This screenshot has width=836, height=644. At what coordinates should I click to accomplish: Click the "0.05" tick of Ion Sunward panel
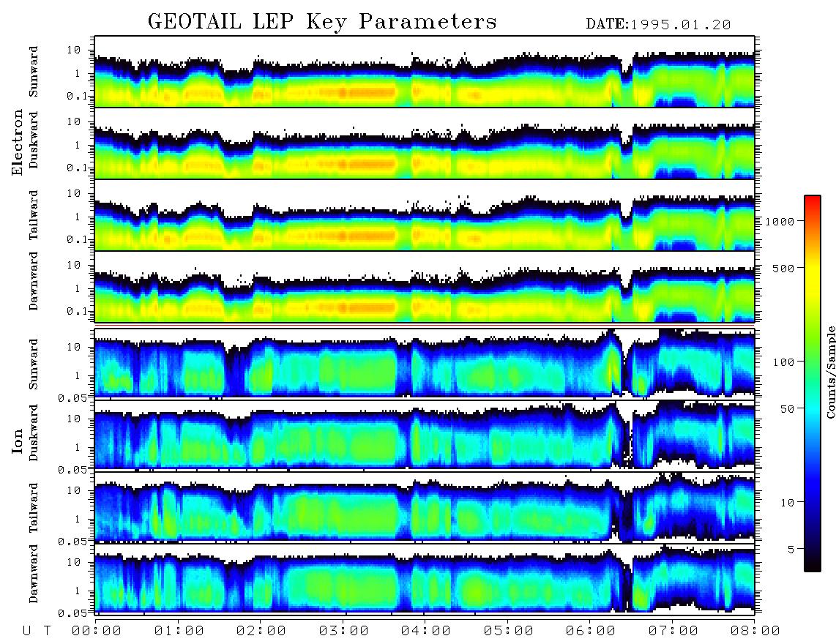[73, 397]
